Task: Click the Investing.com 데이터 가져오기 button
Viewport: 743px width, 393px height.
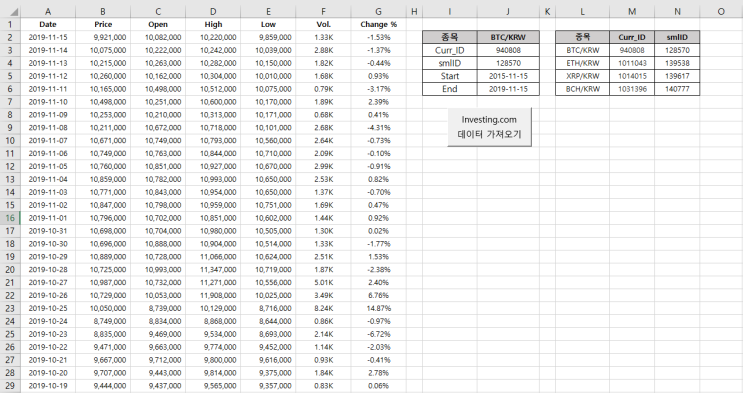Action: point(489,127)
